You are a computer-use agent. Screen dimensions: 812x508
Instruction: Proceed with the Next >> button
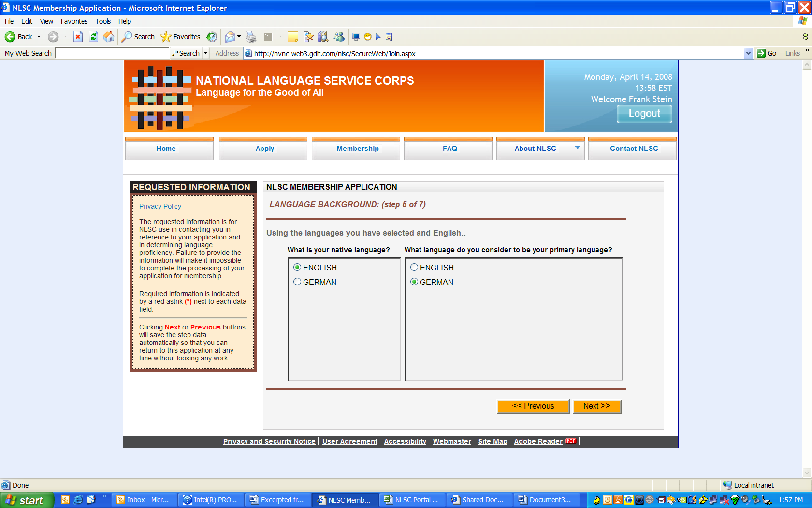pyautogui.click(x=597, y=406)
